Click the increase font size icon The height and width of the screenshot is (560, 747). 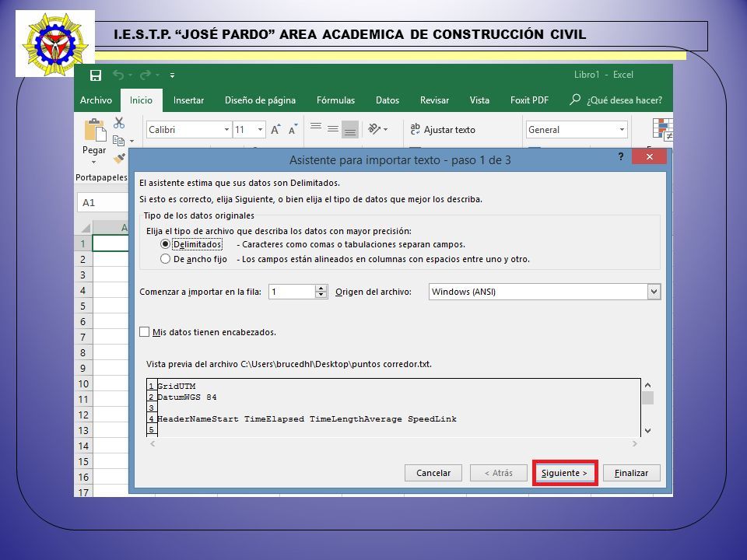coord(275,130)
